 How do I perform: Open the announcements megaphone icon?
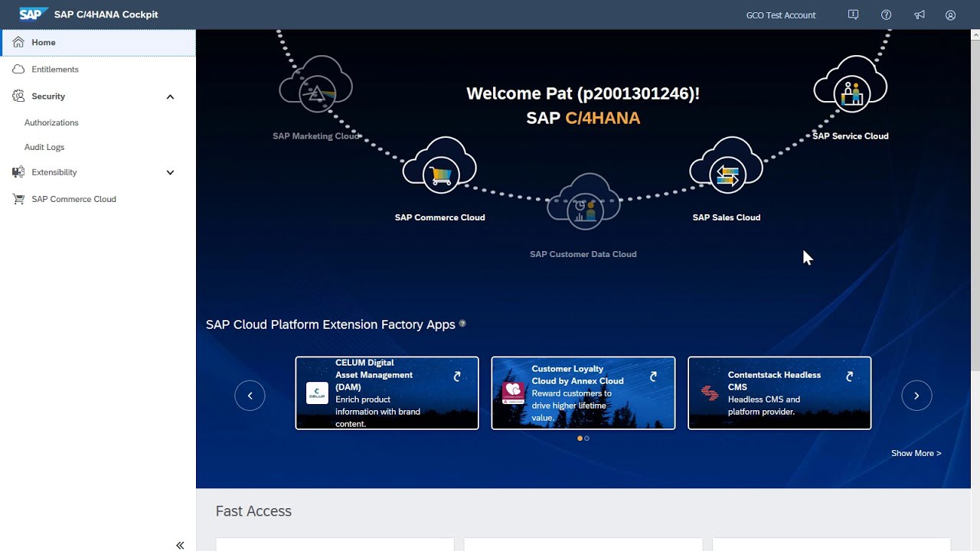pyautogui.click(x=920, y=15)
